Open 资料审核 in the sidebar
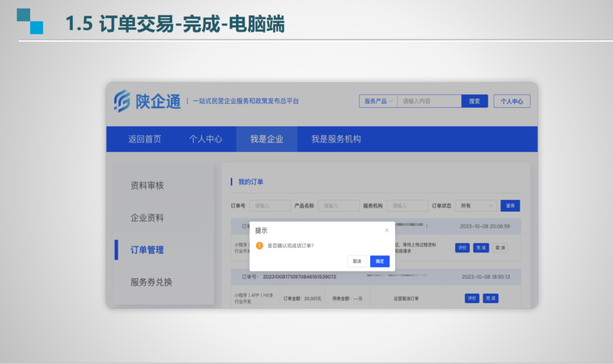This screenshot has width=613, height=364. point(147,185)
